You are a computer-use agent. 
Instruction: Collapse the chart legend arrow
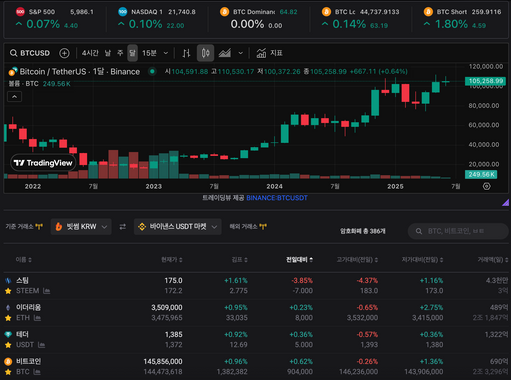(14, 97)
